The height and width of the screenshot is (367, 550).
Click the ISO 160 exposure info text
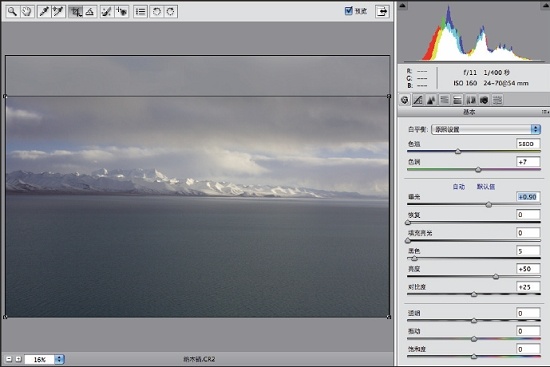[x=465, y=84]
